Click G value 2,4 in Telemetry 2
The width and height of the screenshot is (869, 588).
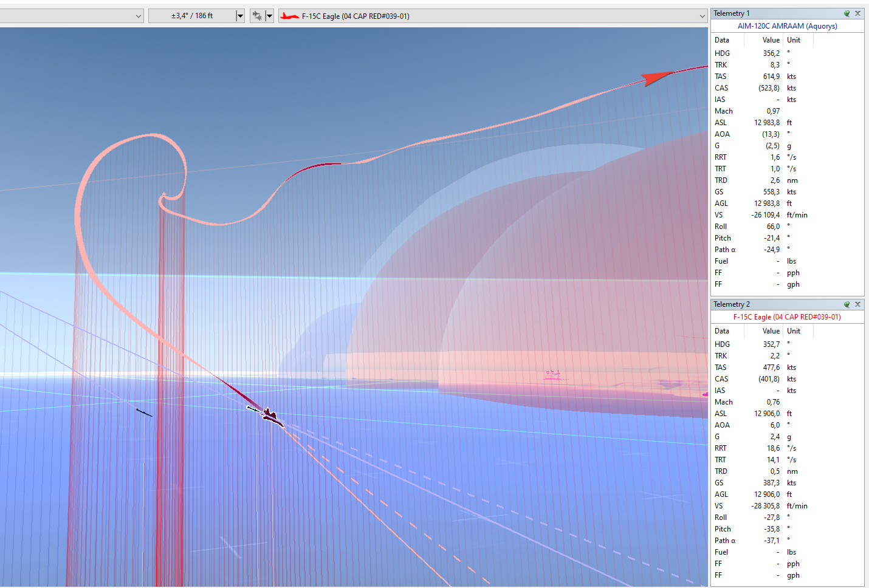(x=775, y=437)
